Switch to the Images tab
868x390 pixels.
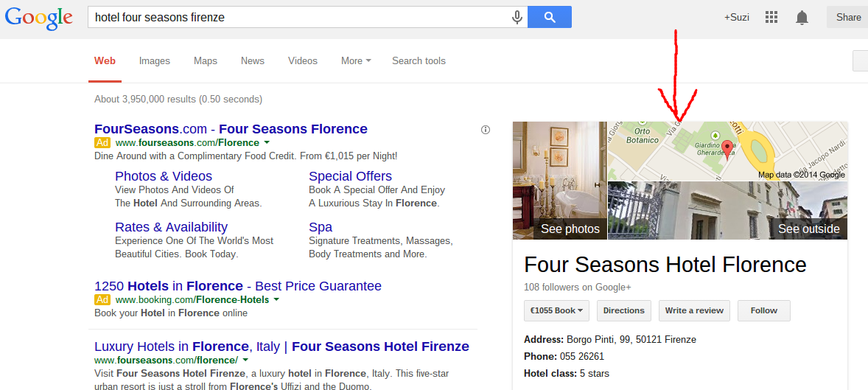point(155,61)
